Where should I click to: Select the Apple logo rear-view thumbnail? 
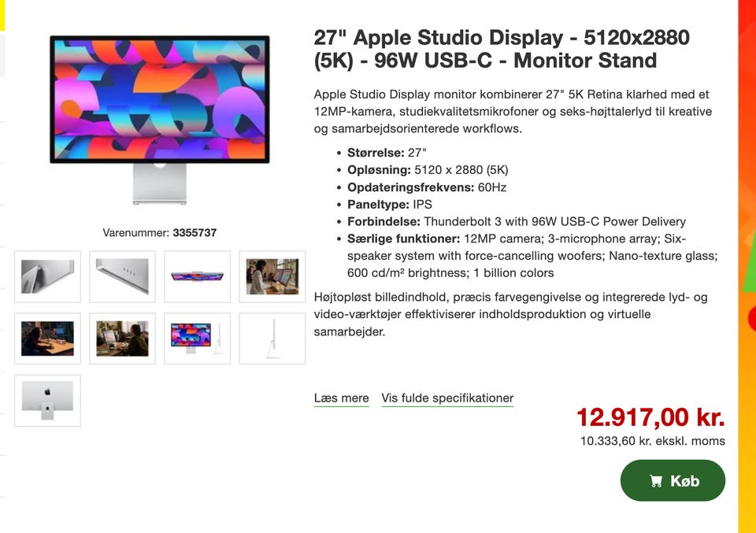(48, 401)
